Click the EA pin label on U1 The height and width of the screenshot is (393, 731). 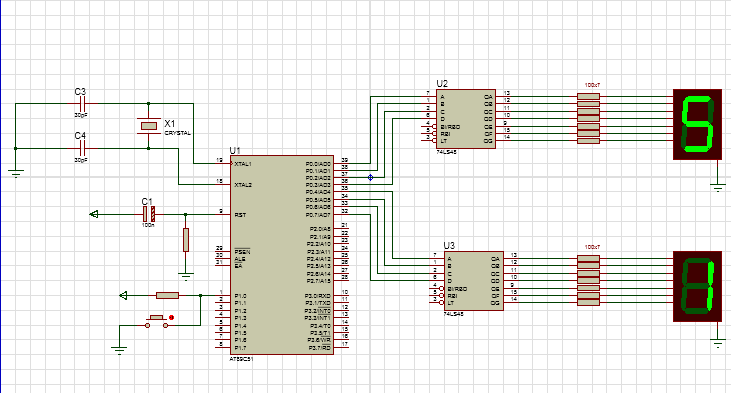(x=238, y=266)
